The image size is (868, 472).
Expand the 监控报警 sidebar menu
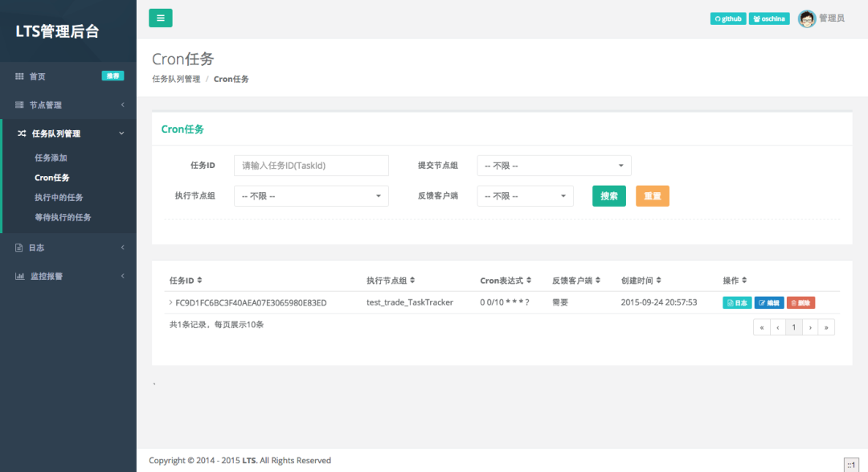[x=68, y=276]
